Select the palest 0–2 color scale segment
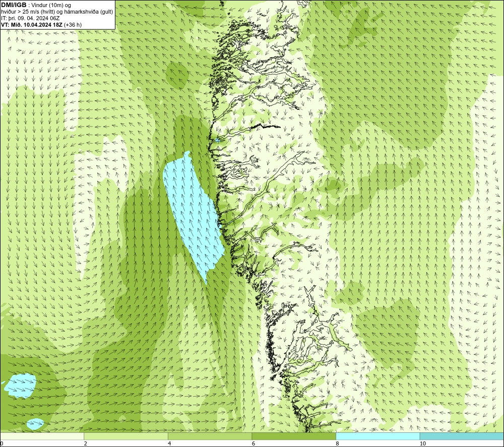This screenshot has width=504, height=447. (x=42, y=436)
